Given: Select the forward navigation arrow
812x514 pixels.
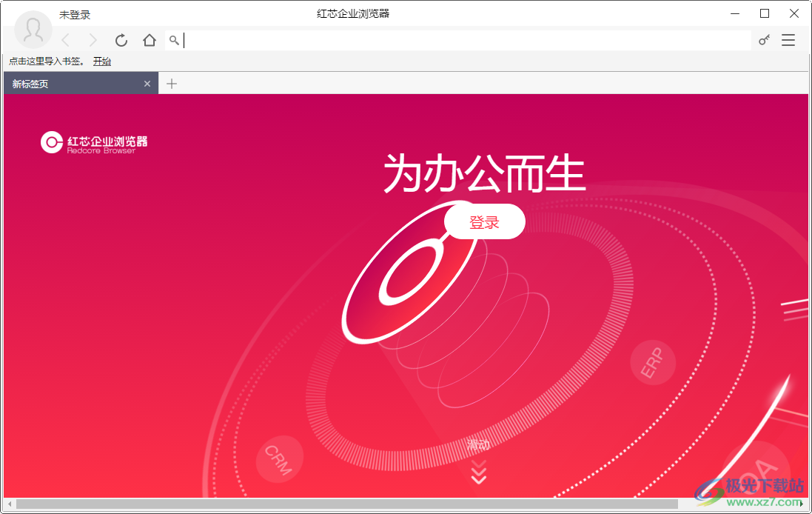Looking at the screenshot, I should 93,40.
